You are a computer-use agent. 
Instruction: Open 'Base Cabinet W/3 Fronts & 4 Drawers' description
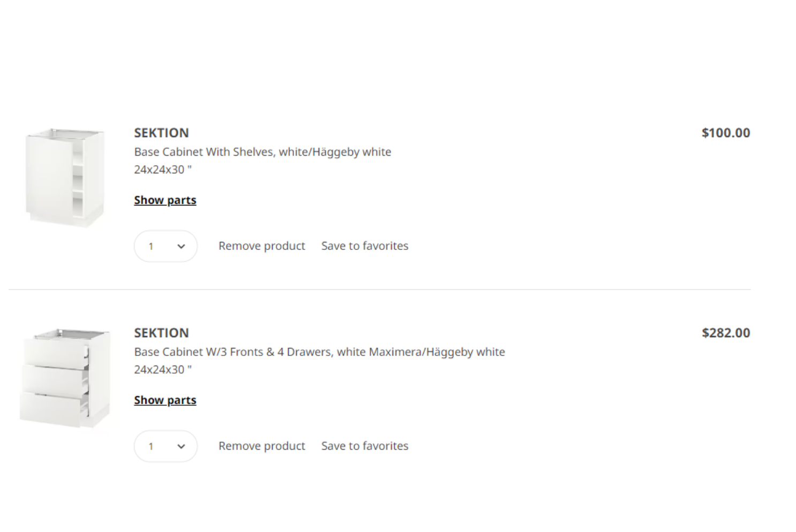[x=319, y=352]
